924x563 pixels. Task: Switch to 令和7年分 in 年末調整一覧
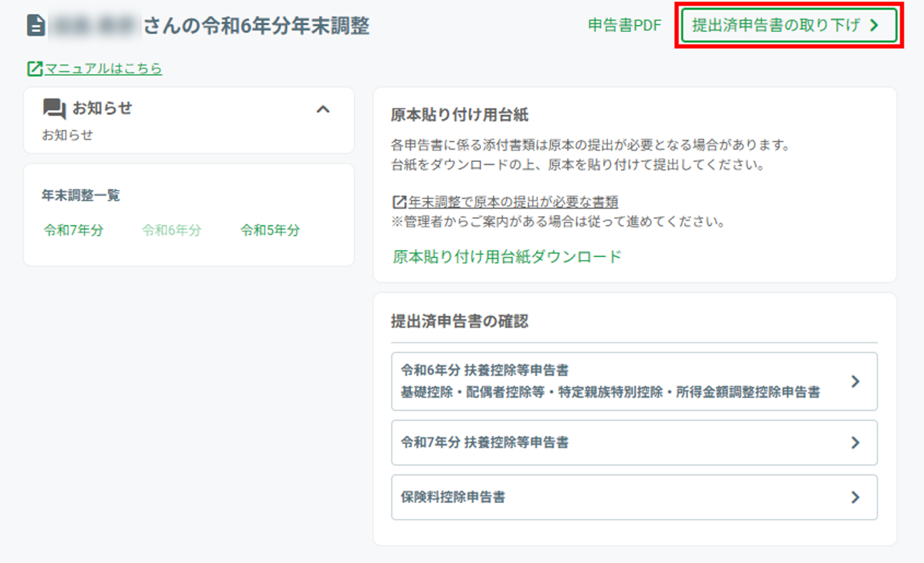click(73, 230)
